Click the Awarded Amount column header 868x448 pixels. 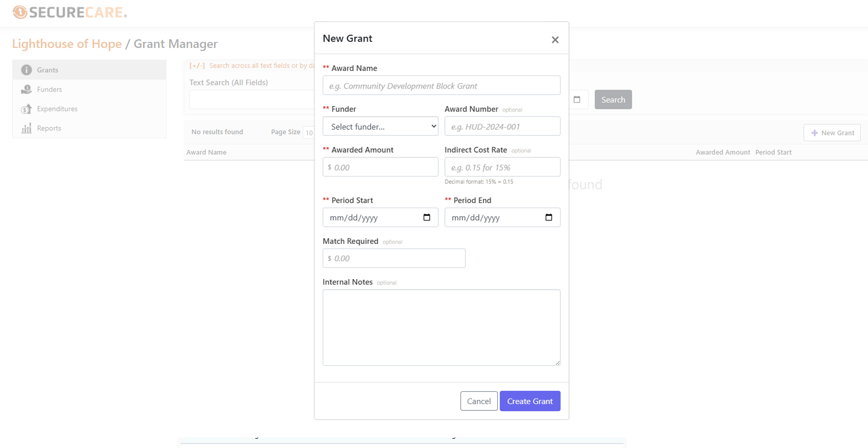click(x=723, y=152)
